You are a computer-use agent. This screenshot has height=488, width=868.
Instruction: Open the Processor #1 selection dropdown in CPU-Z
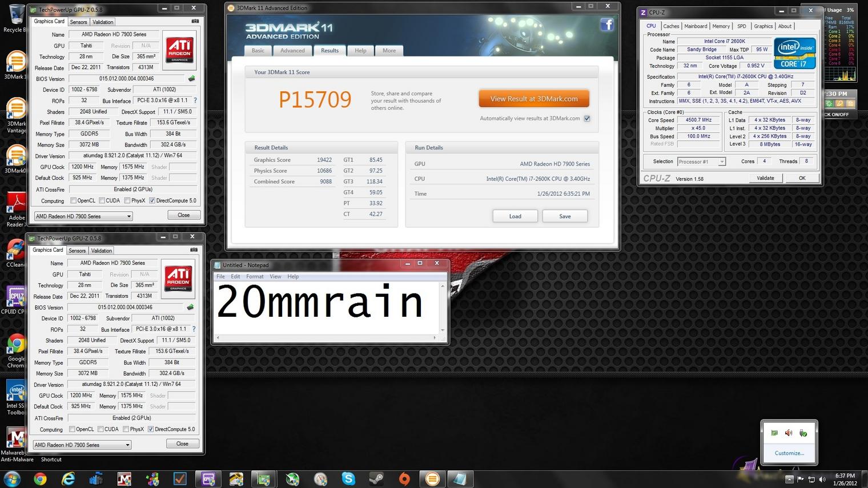pos(701,162)
